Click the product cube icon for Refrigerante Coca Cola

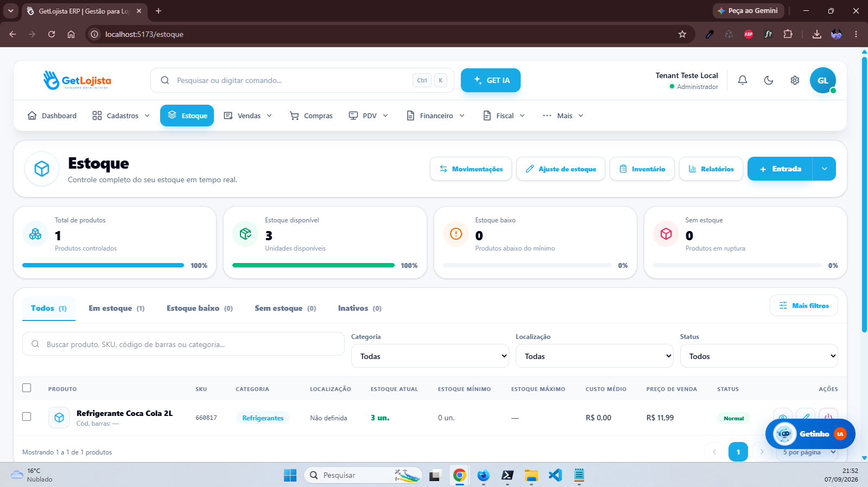point(59,418)
